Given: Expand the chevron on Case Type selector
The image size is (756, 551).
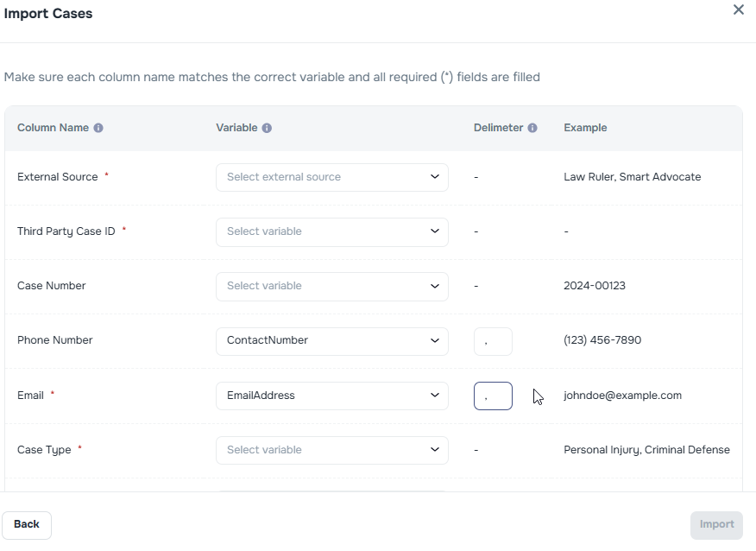Looking at the screenshot, I should (x=436, y=450).
